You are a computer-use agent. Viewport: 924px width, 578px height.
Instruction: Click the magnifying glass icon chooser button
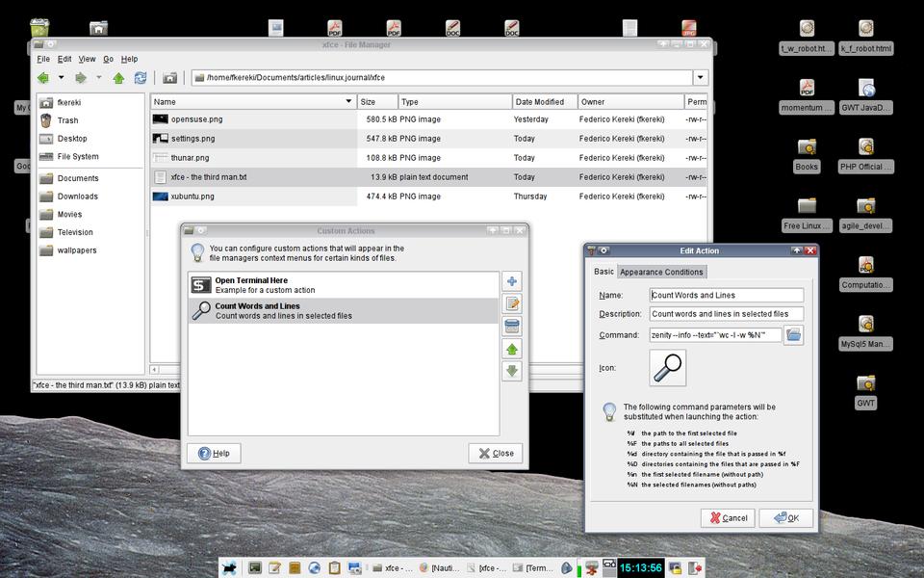(x=668, y=368)
